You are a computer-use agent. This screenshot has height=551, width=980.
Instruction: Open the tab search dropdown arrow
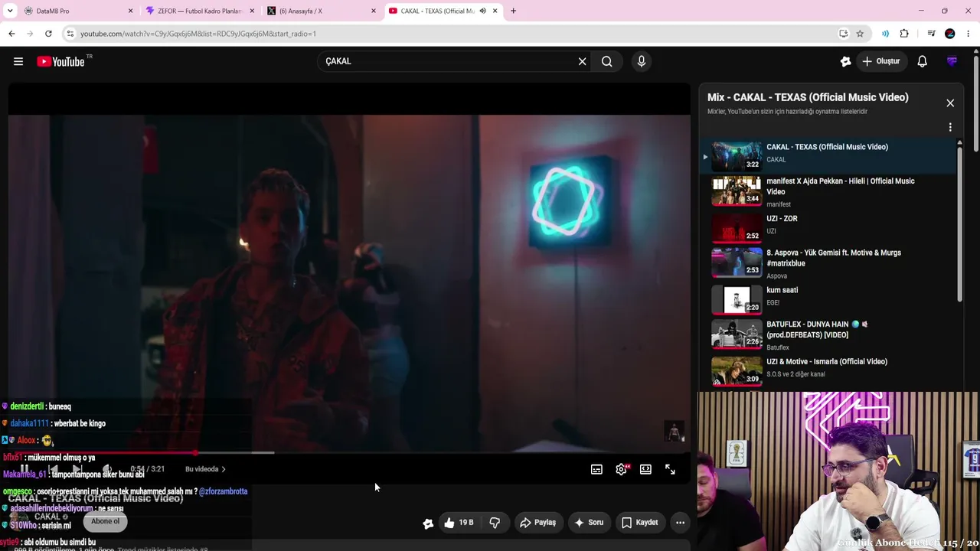pyautogui.click(x=10, y=11)
